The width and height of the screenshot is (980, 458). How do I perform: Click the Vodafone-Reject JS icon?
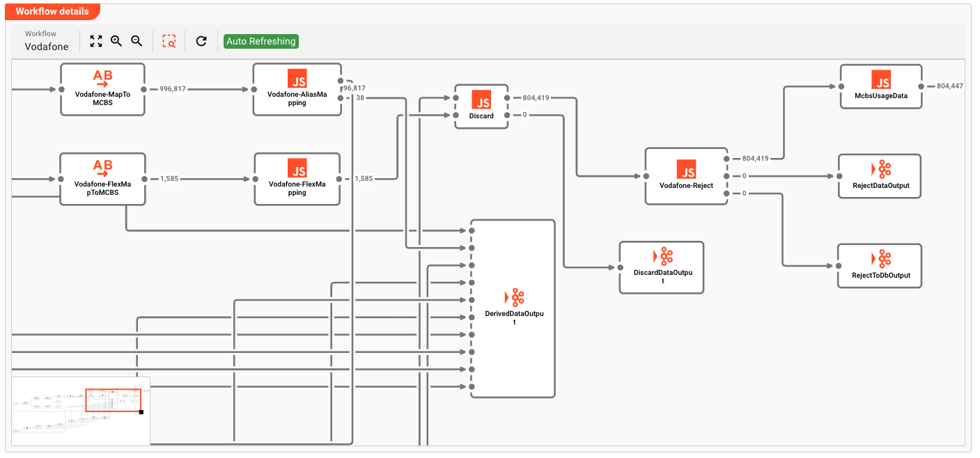(x=687, y=169)
